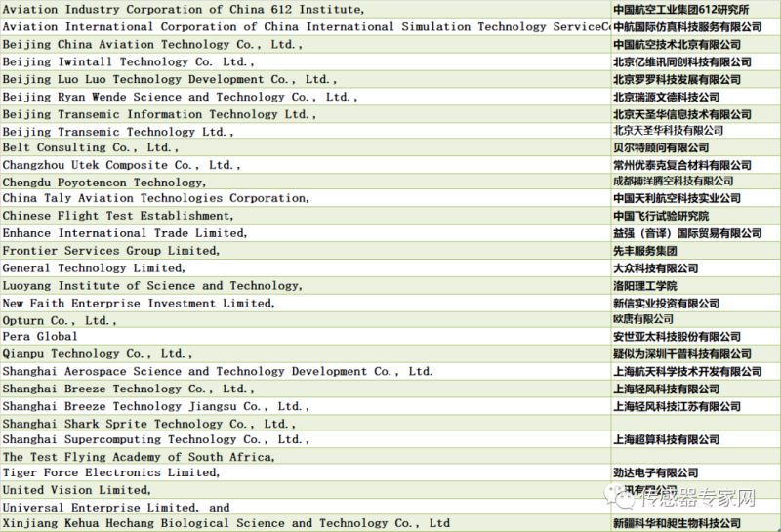Select the 'United Vision Limited,' cell
The image size is (781, 532).
306,490
